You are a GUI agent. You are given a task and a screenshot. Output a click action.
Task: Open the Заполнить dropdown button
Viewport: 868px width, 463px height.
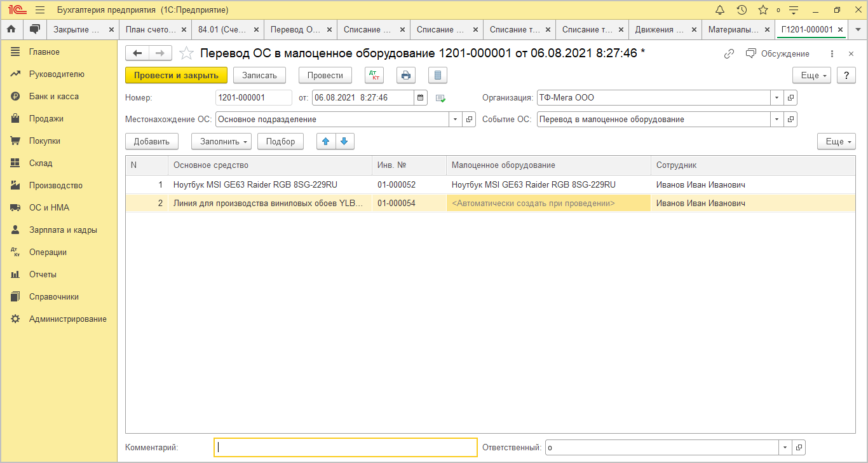222,141
